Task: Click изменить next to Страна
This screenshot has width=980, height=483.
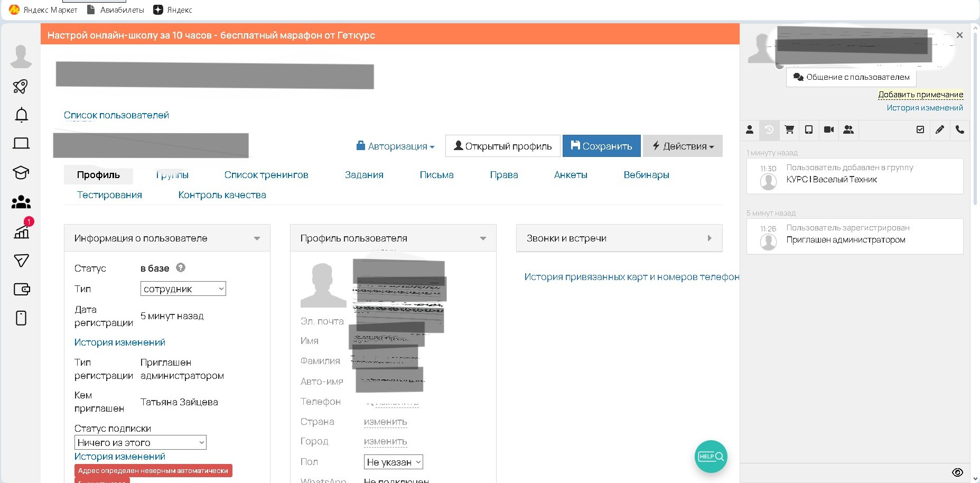Action: (x=385, y=422)
